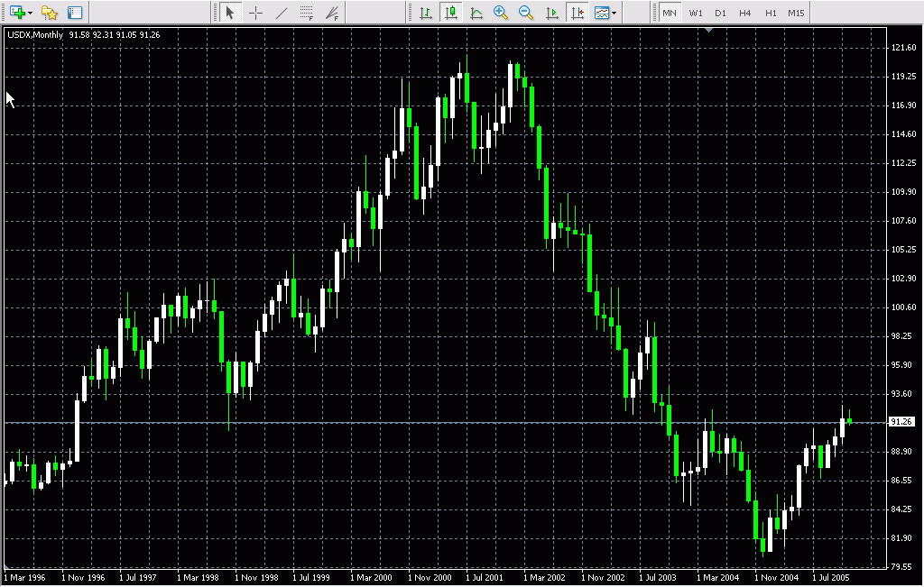Switch to the M15 timeframe

tap(796, 13)
